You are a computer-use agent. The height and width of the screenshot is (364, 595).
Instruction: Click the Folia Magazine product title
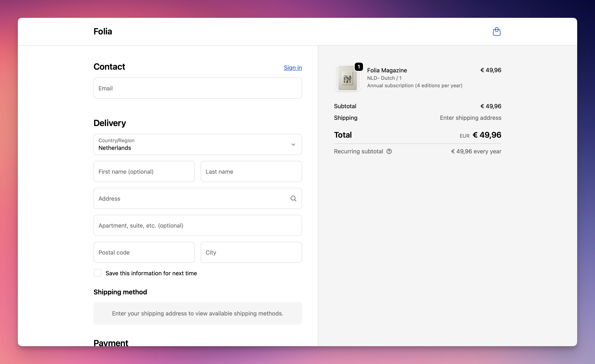[x=387, y=70]
